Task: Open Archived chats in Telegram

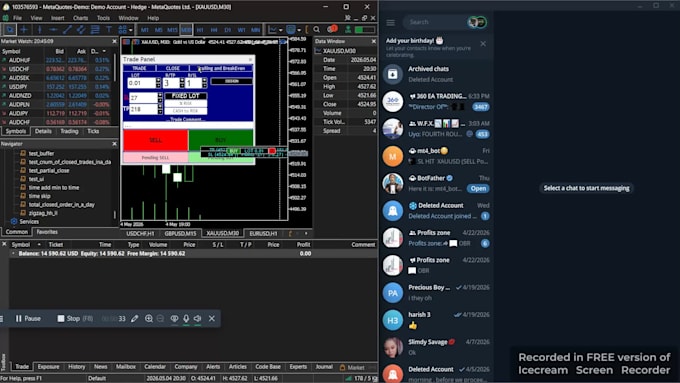Action: [436, 74]
